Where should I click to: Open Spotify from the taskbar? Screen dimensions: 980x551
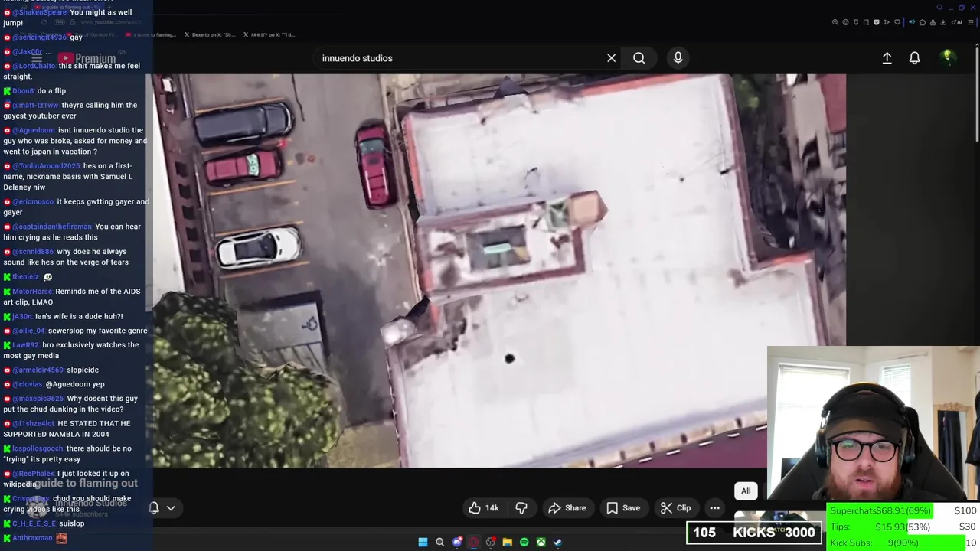tap(524, 542)
